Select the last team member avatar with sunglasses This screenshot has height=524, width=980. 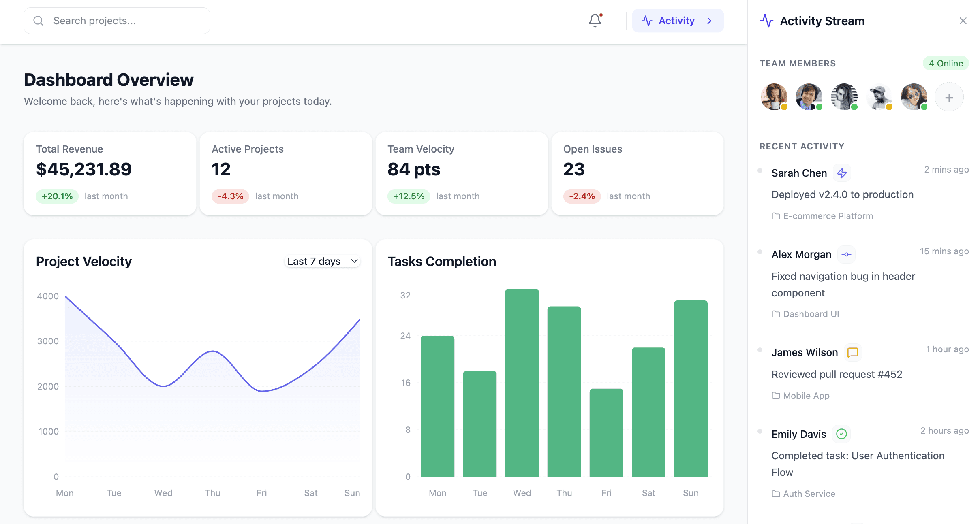[x=914, y=97]
